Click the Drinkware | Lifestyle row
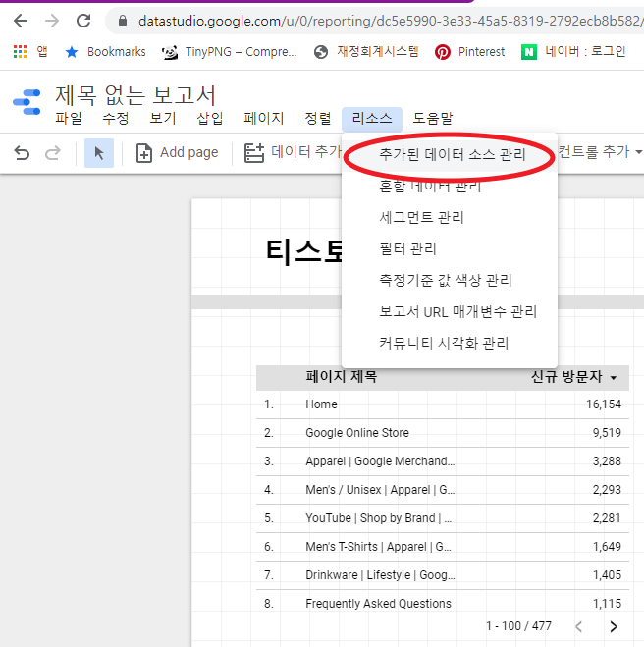This screenshot has height=647, width=644. tap(443, 575)
